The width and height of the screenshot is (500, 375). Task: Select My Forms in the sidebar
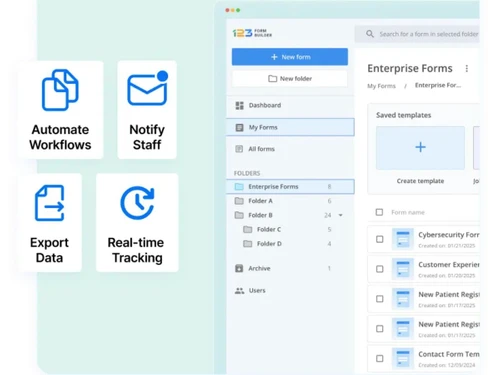[x=290, y=127]
